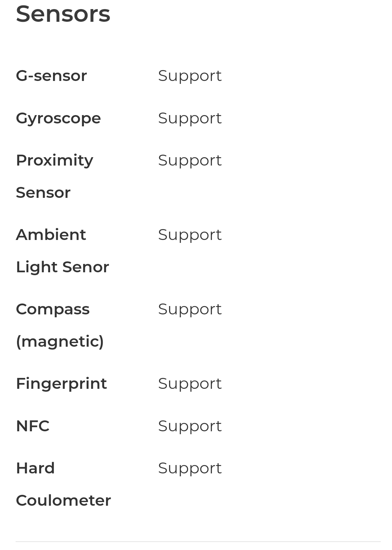Click the G-sensor label
Screen dimensions: 392x550
pos(52,76)
